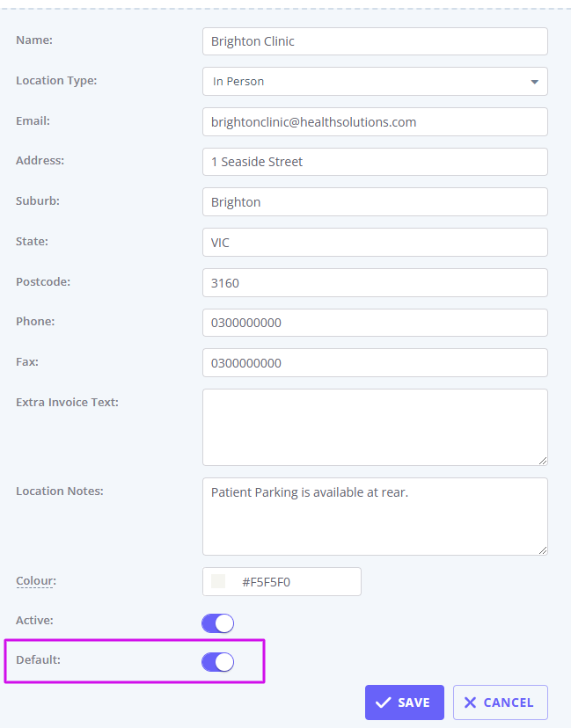Turn off the Default toggle

tap(217, 662)
